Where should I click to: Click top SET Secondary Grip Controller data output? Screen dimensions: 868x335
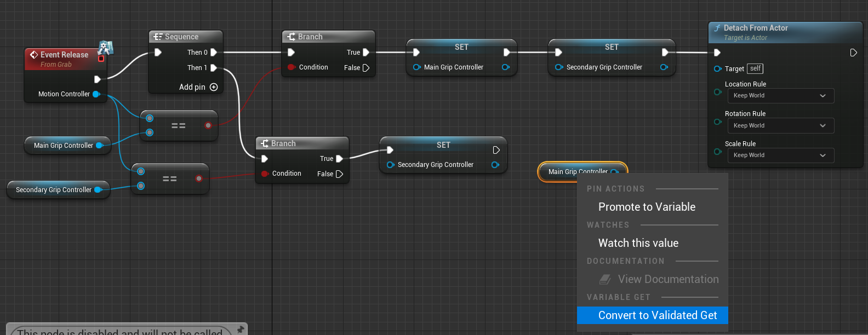click(664, 67)
